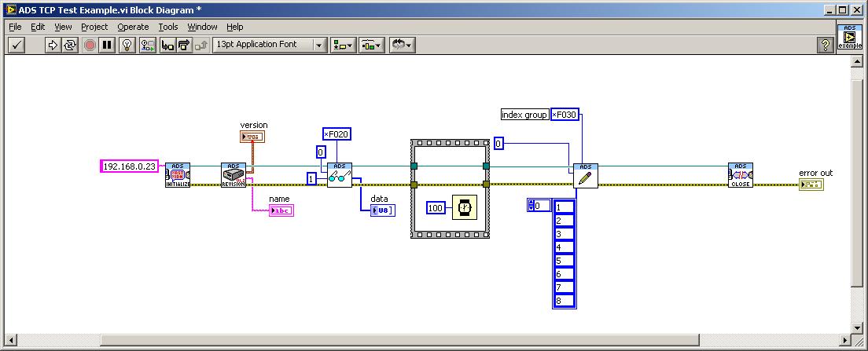Open the Distribute Objects dropdown
The image size is (868, 351).
coord(372,45)
